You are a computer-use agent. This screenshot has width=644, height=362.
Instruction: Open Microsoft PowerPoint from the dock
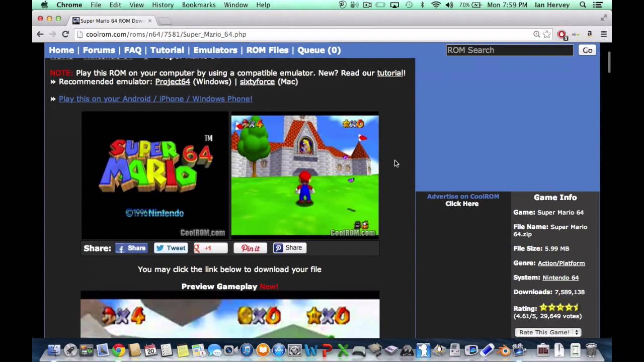[327, 350]
